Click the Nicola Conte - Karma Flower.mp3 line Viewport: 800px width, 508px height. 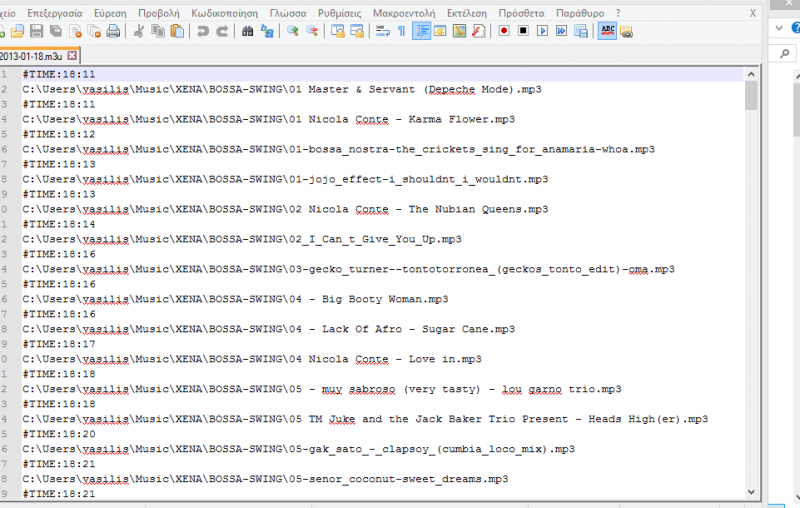pyautogui.click(x=268, y=120)
